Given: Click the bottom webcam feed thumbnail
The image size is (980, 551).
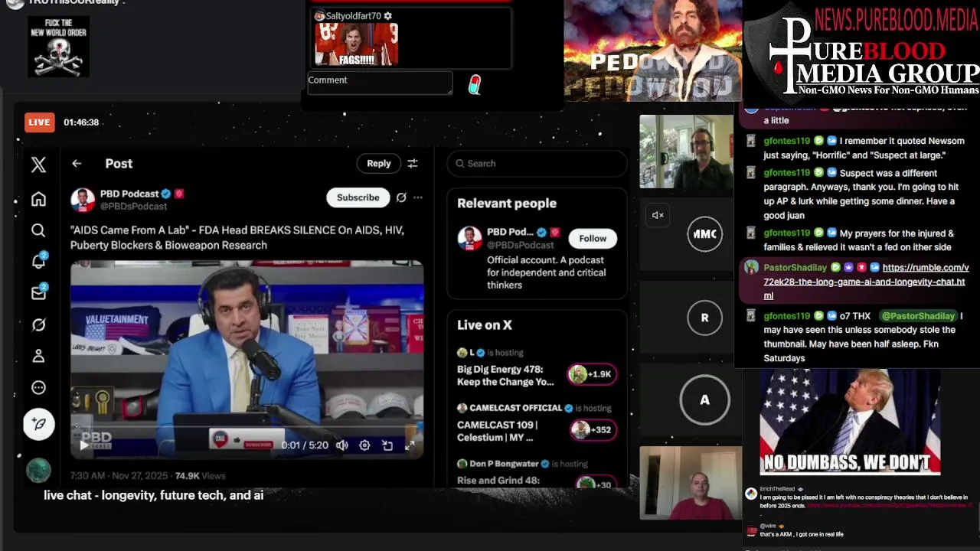Looking at the screenshot, I should [691, 483].
